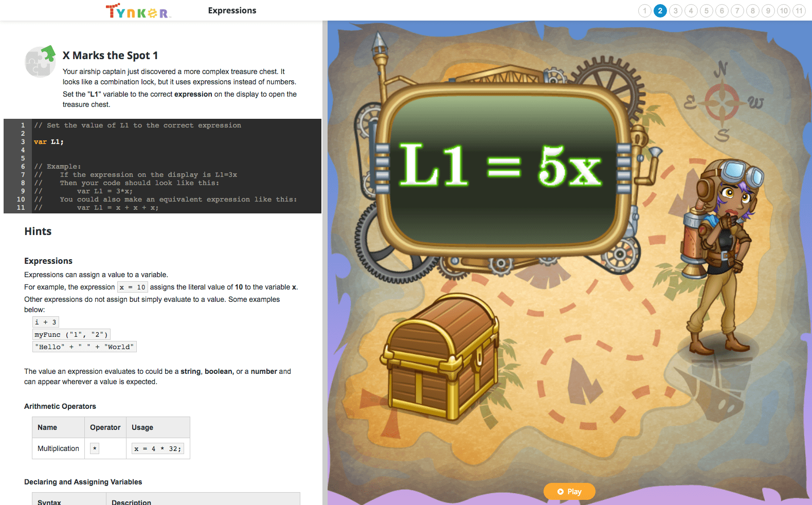Image resolution: width=812 pixels, height=505 pixels.
Task: Select current lesson step 2
Action: [660, 11]
